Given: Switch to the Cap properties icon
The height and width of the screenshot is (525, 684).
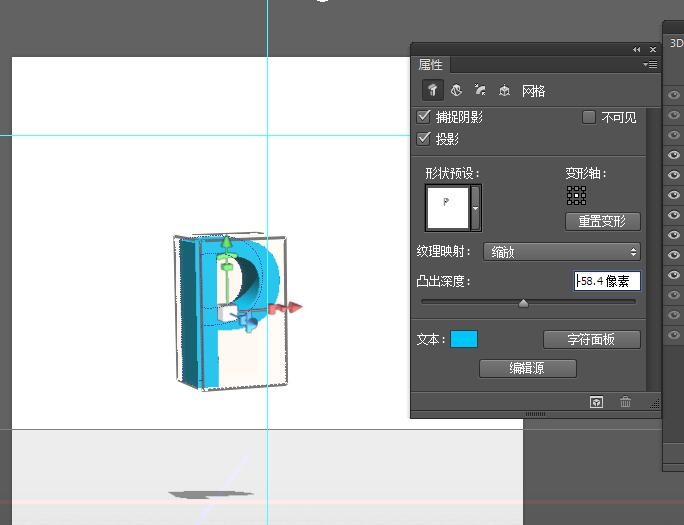Looking at the screenshot, I should pyautogui.click(x=480, y=91).
